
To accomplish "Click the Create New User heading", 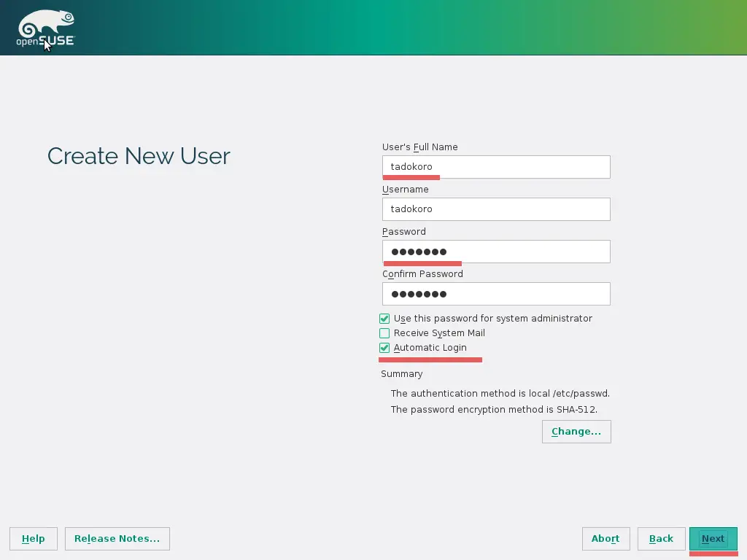I will pos(139,156).
